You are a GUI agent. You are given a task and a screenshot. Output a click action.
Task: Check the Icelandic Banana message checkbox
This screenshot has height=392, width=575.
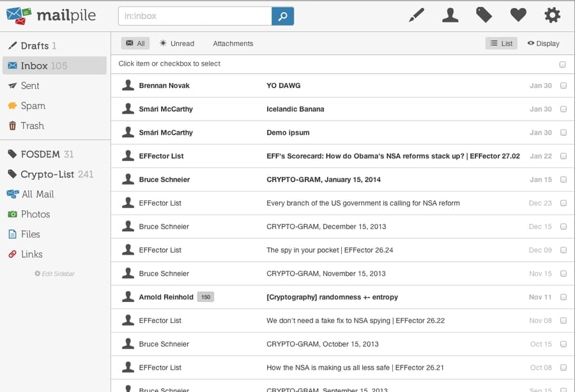(563, 109)
